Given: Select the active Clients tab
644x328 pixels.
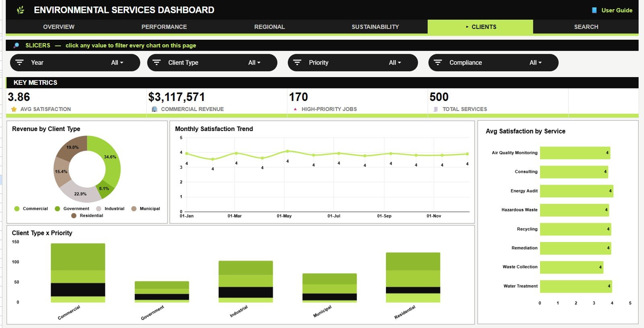Looking at the screenshot, I should coord(481,27).
